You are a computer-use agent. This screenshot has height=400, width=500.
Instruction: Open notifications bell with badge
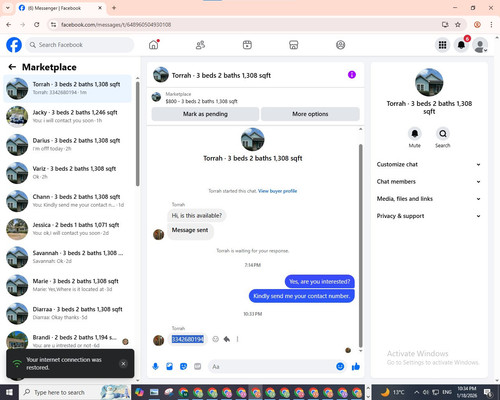pyautogui.click(x=461, y=45)
